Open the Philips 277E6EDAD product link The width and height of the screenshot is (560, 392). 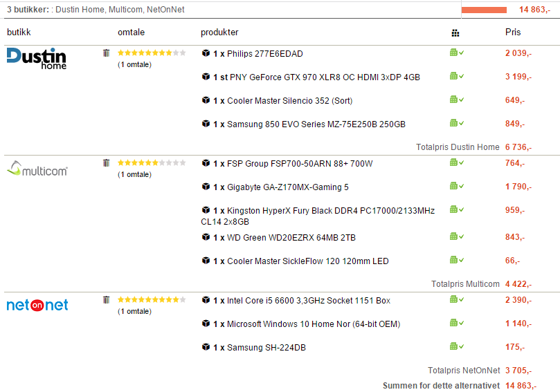pyautogui.click(x=265, y=54)
